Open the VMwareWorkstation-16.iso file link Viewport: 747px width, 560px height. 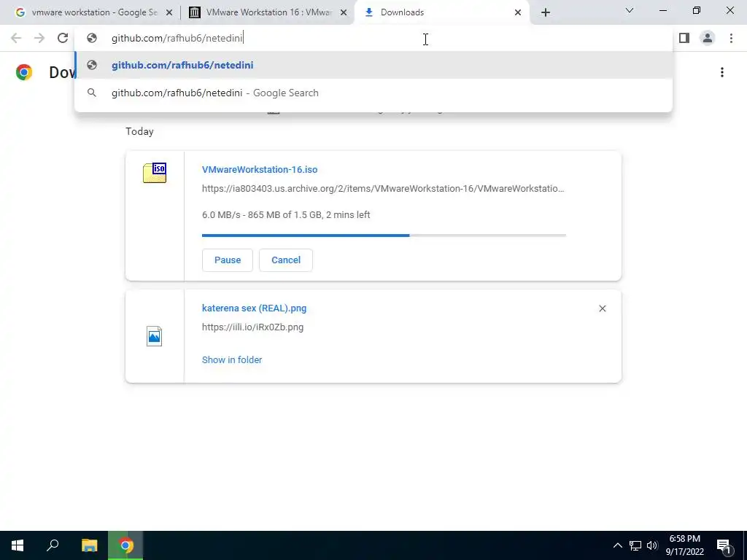click(x=260, y=169)
